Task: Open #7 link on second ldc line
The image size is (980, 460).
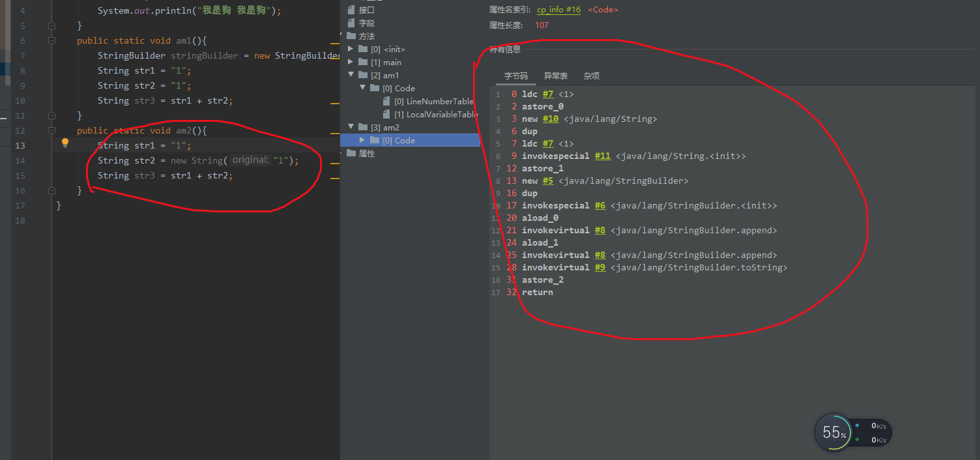Action: [x=548, y=143]
